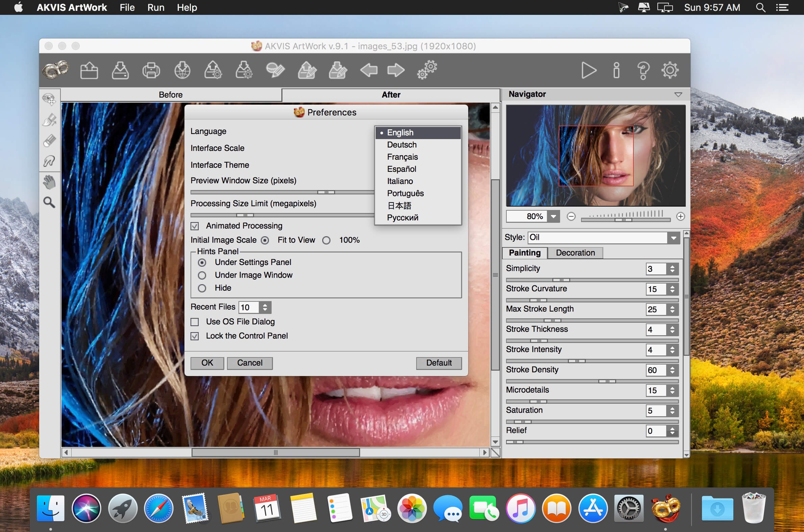Open the AKVIS home page mask logo

(55, 70)
